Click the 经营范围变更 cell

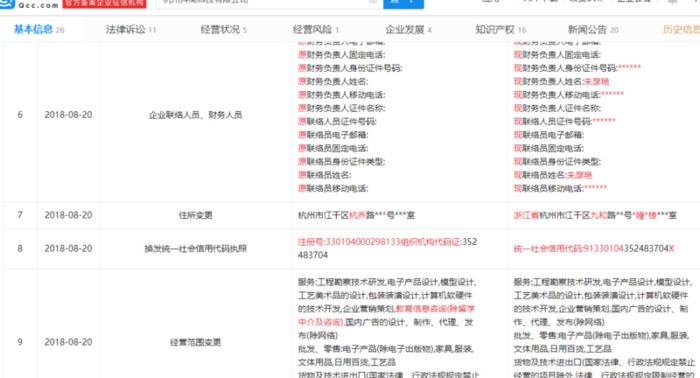pos(196,342)
